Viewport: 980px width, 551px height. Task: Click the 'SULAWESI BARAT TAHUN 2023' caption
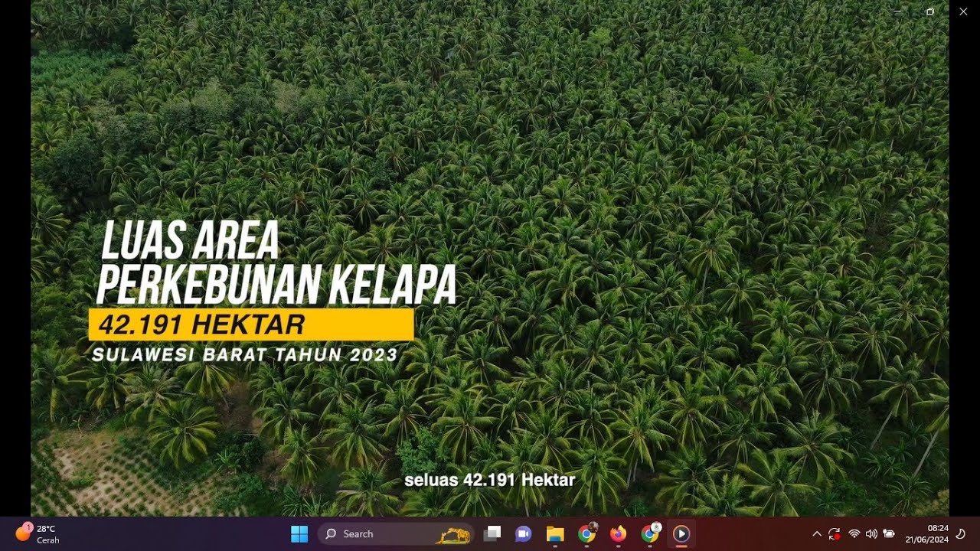point(245,355)
